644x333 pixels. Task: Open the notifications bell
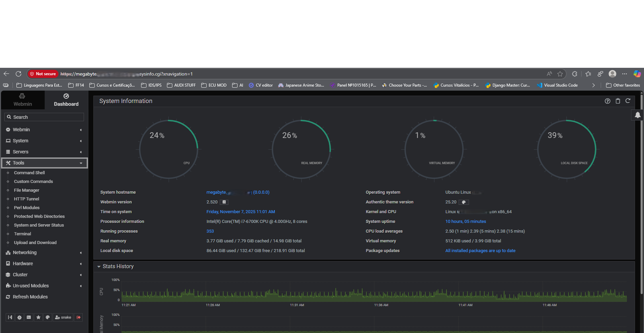coord(637,115)
